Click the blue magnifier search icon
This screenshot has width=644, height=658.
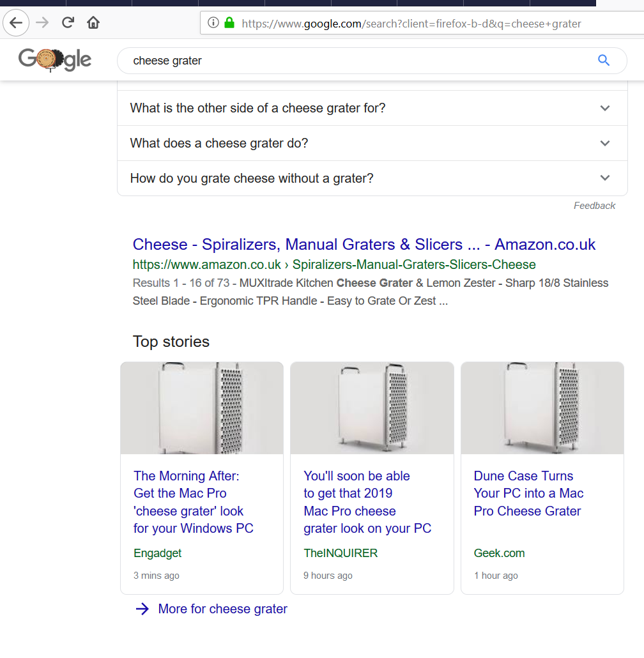tap(603, 61)
